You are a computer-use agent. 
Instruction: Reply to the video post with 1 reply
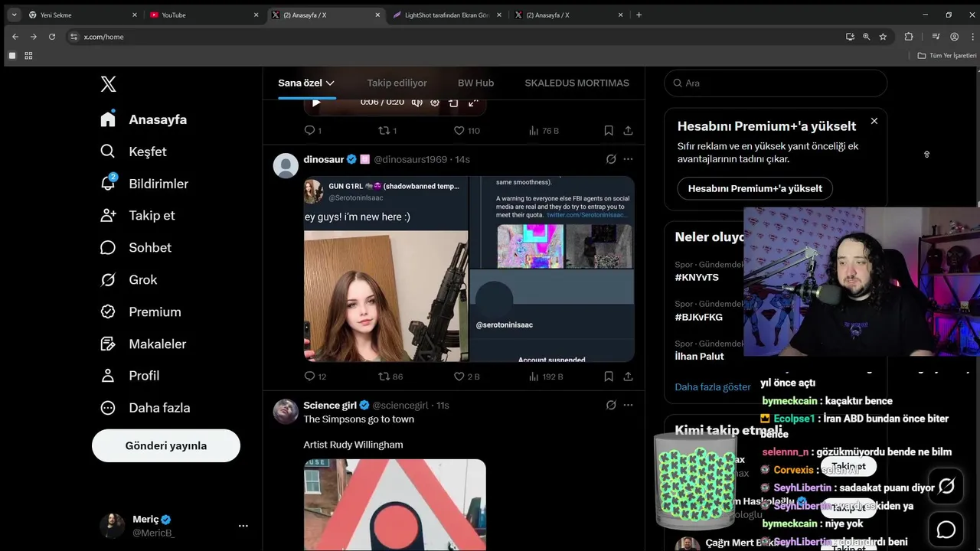[312, 131]
